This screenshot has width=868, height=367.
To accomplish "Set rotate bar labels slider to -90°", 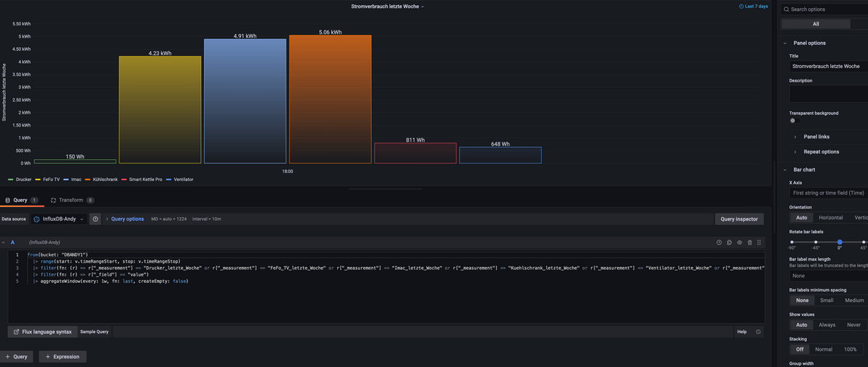I will (x=792, y=242).
